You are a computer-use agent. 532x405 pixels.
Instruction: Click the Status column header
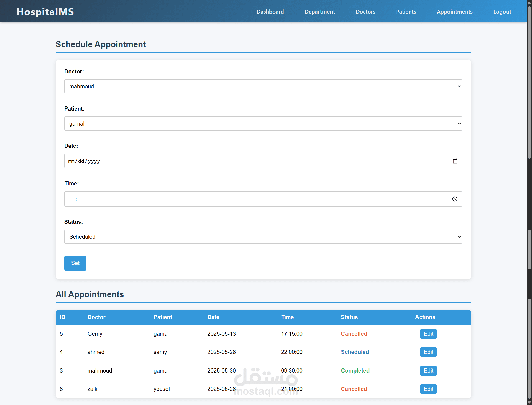click(x=349, y=317)
